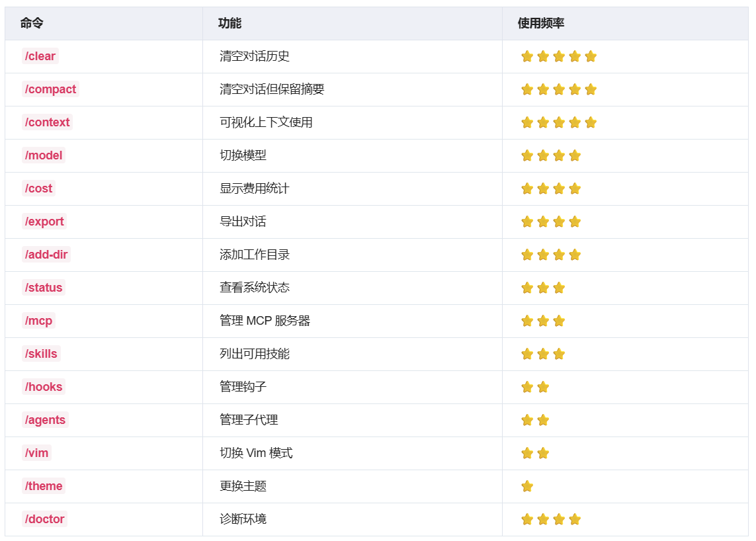Screen dimensions: 756x541
Task: Click the /hooks command tag
Action: pyautogui.click(x=44, y=387)
